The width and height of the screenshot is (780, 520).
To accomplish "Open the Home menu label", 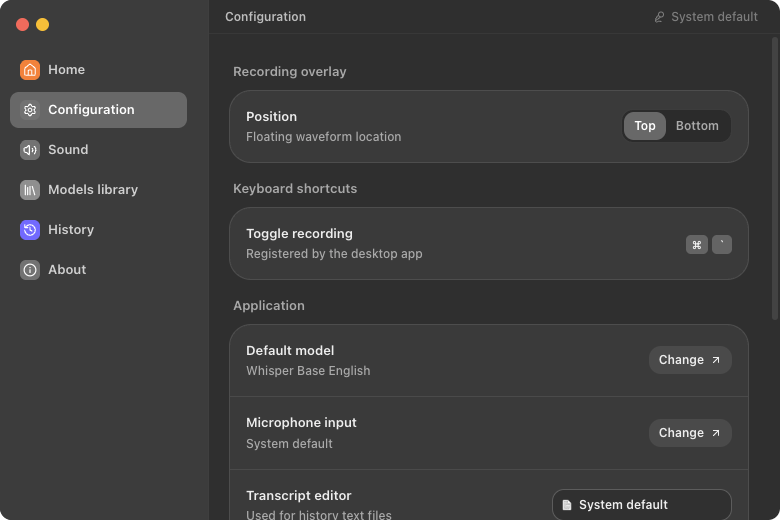I will pos(67,70).
